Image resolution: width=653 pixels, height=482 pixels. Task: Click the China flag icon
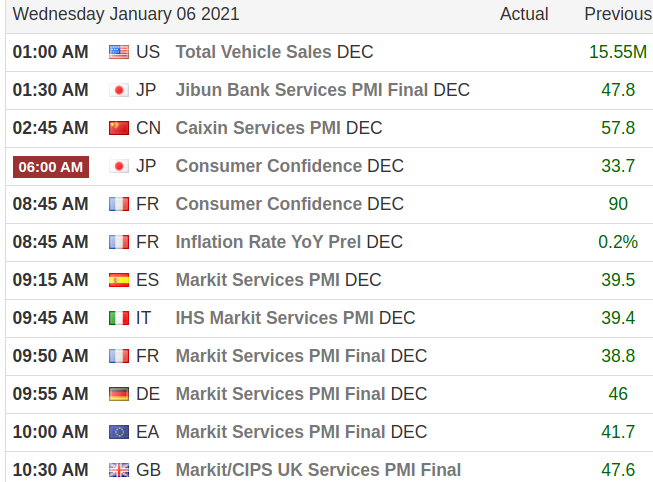[119, 128]
